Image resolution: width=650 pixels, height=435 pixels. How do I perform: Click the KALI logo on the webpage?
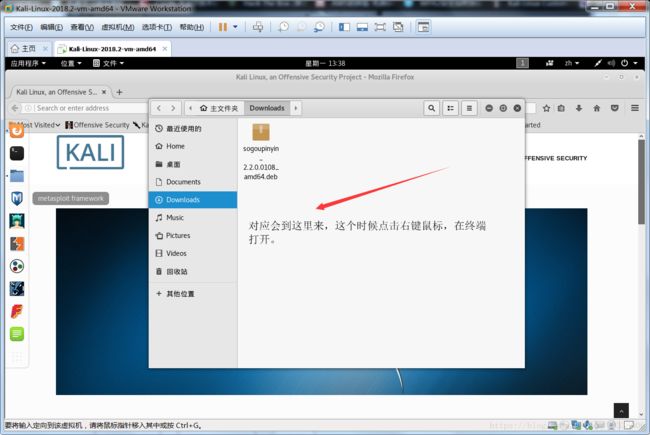(x=90, y=153)
